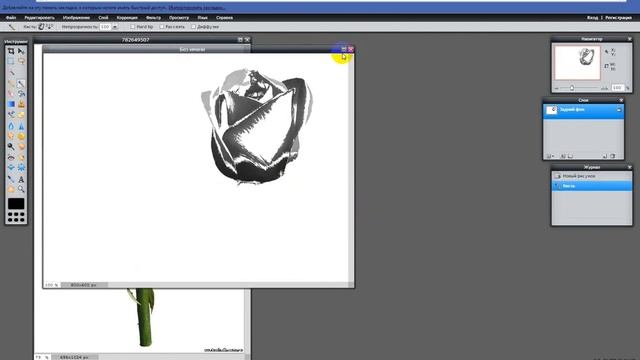The image size is (640, 360).
Task: Select the Gradient tool
Action: [11, 104]
